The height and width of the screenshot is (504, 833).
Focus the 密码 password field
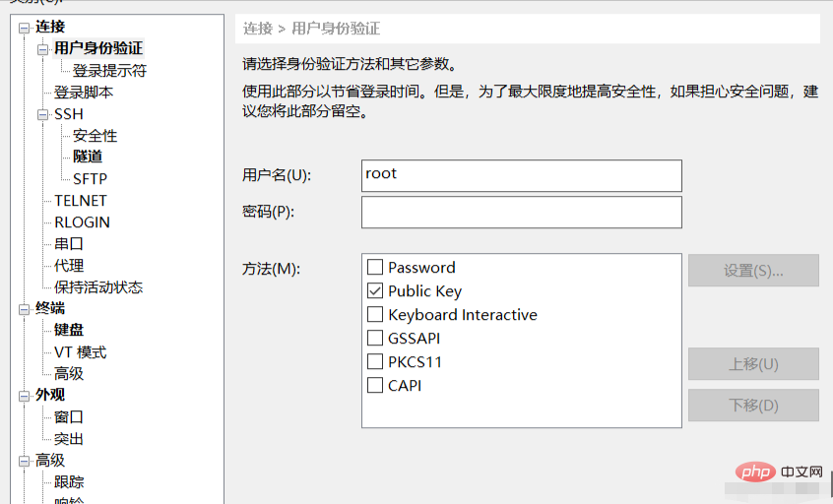(x=522, y=213)
